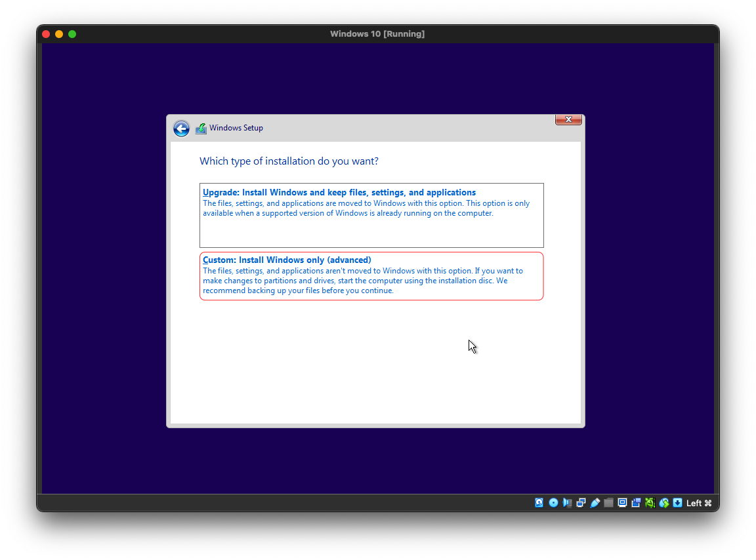The image size is (756, 560).
Task: Click the red close button of VM window
Action: (x=46, y=34)
